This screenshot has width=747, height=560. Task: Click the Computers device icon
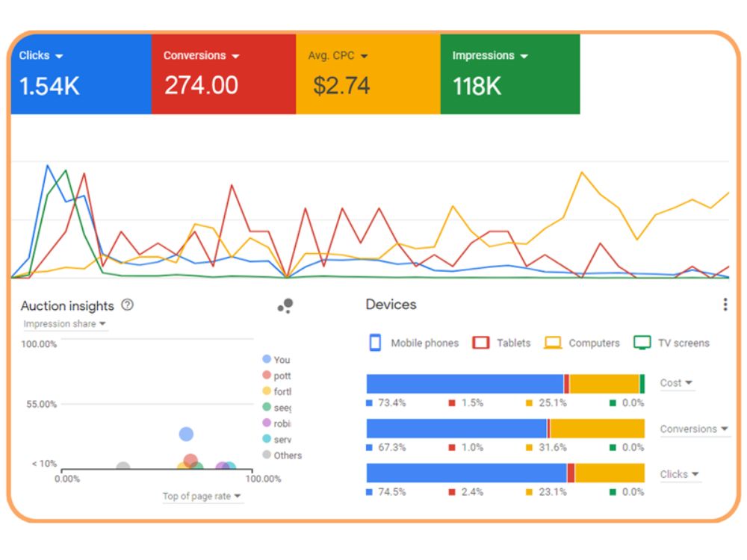point(553,343)
